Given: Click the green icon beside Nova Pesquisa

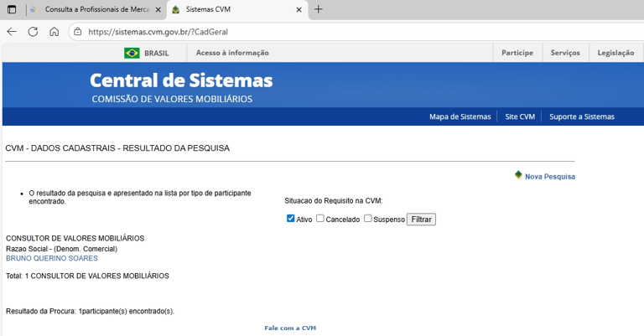Looking at the screenshot, I should (x=518, y=175).
